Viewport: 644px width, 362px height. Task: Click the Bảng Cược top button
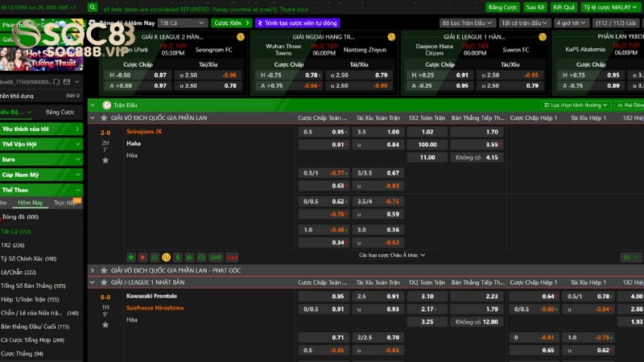(502, 7)
